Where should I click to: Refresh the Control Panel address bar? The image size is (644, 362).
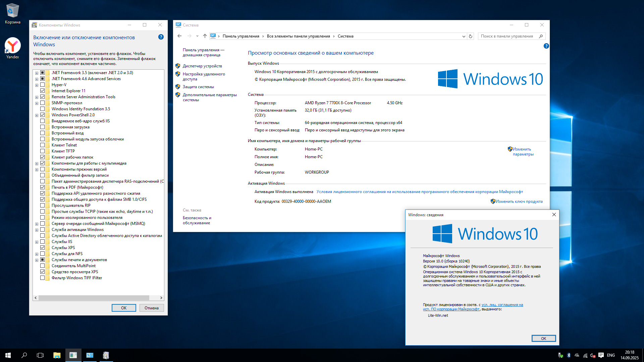tap(471, 36)
